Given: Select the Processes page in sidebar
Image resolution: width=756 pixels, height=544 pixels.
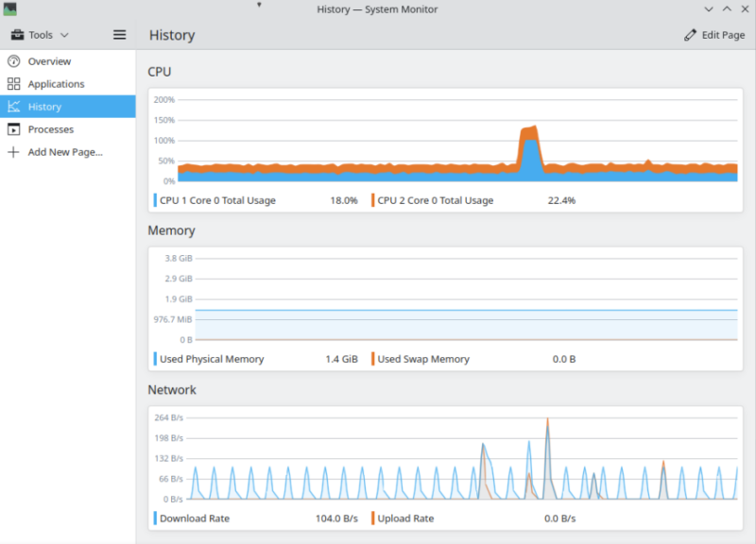Looking at the screenshot, I should (52, 129).
